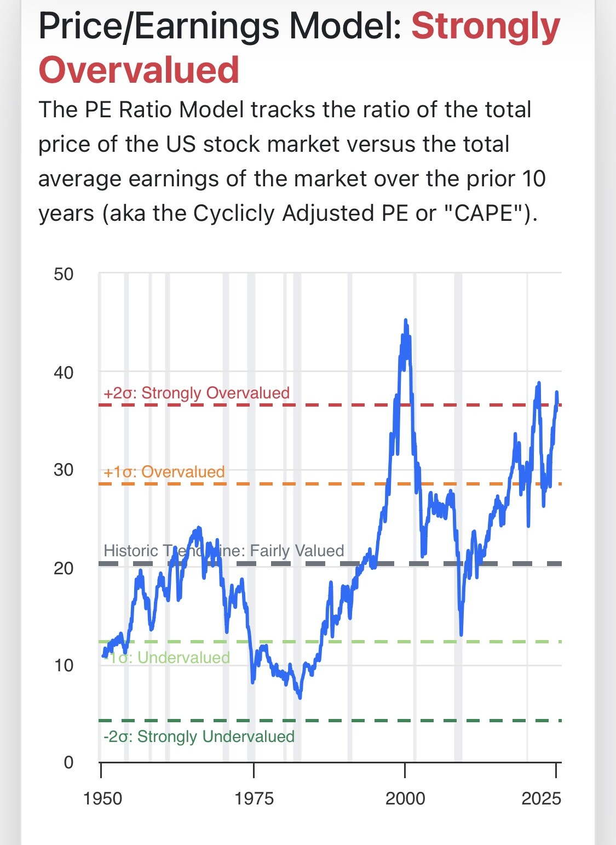Click the CAPE description paragraph text
Screen dimensions: 616x845
pyautogui.click(x=292, y=162)
